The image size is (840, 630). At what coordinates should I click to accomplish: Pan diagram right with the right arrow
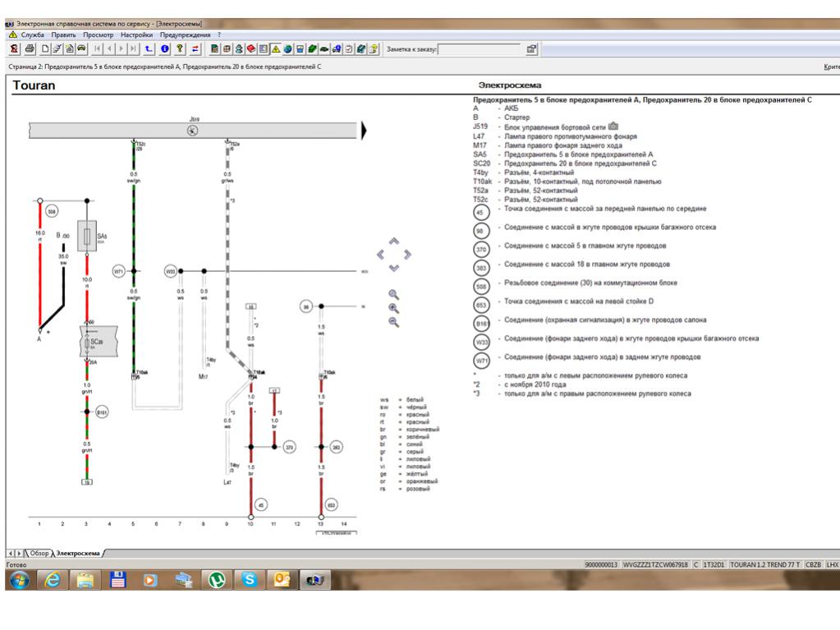[407, 255]
